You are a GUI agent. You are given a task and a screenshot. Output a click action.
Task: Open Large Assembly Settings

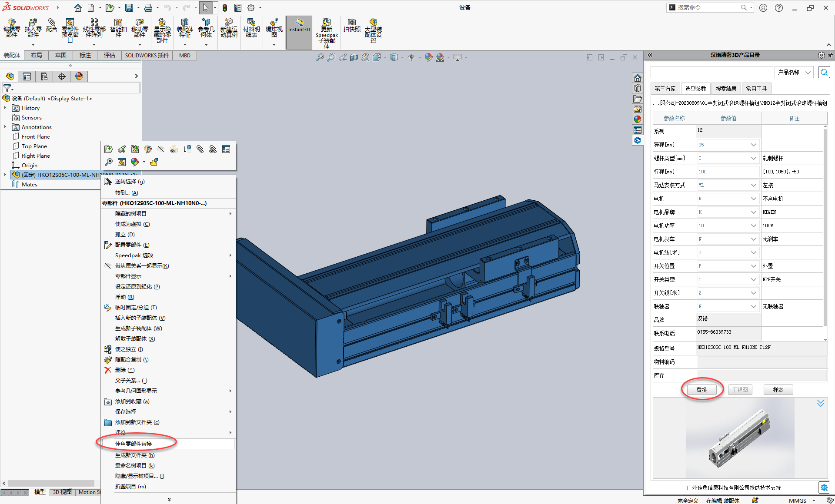(x=373, y=30)
